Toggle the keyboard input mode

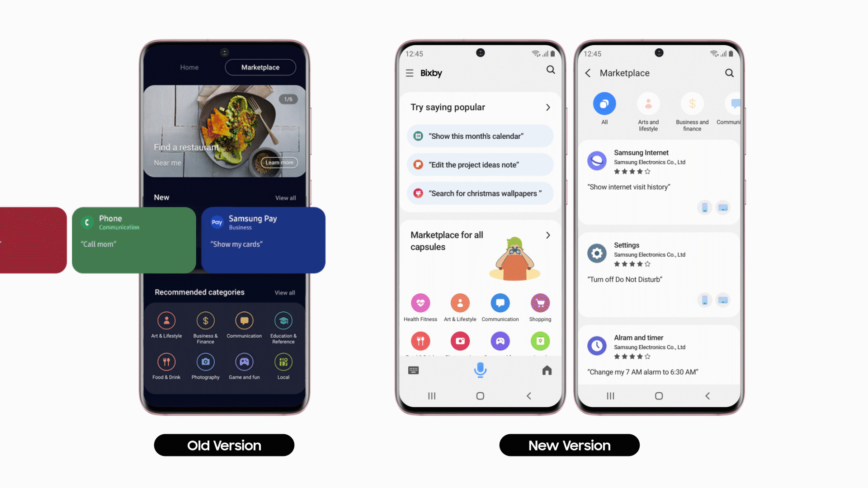pyautogui.click(x=413, y=370)
